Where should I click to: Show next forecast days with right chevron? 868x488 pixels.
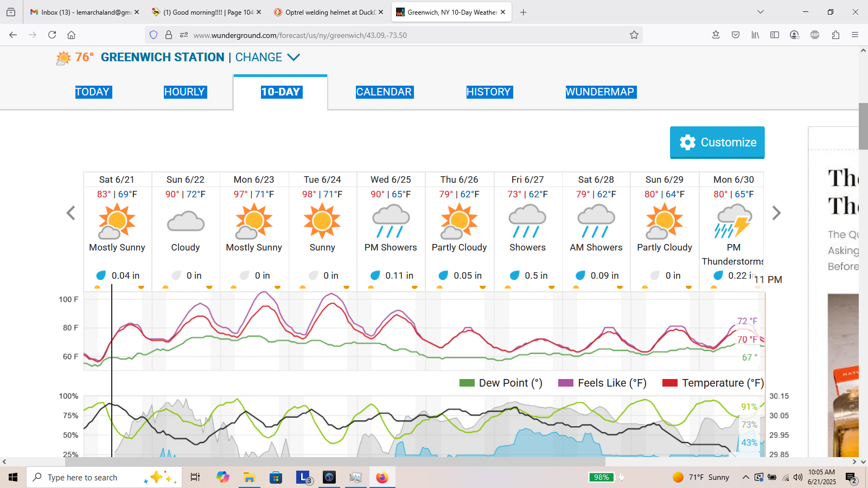point(776,213)
